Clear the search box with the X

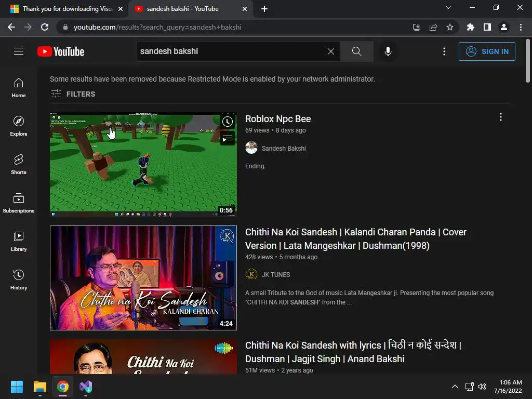(x=331, y=51)
